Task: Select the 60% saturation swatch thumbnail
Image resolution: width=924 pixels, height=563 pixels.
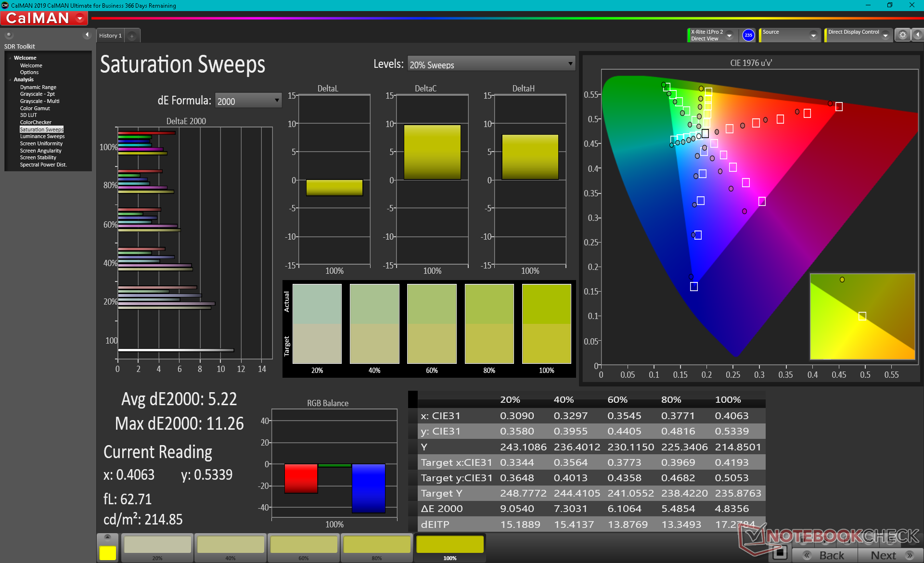Action: click(x=304, y=547)
